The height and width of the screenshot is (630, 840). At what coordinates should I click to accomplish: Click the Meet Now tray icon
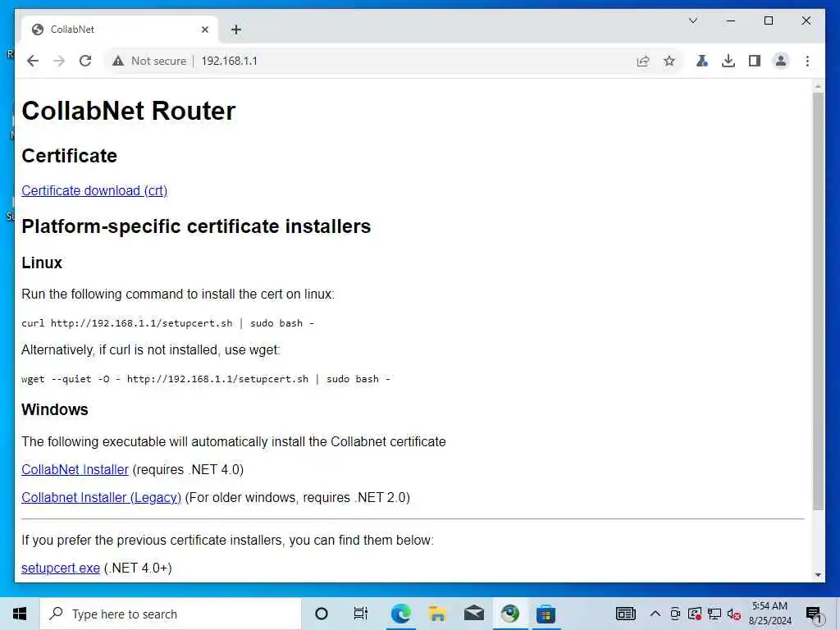(x=675, y=614)
